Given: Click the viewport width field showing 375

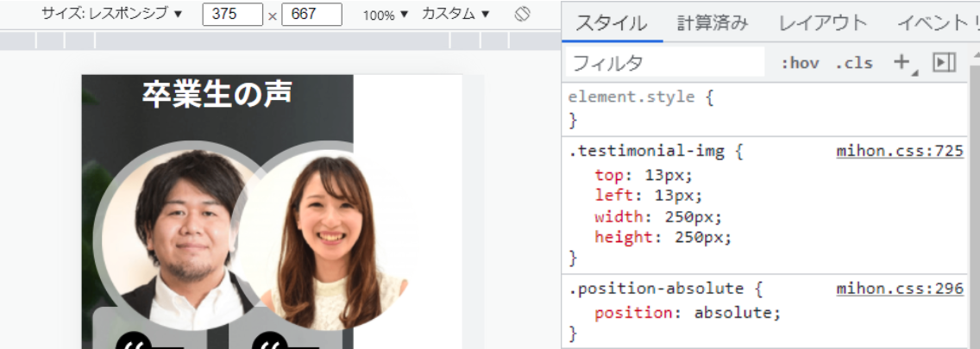Looking at the screenshot, I should coord(233,15).
